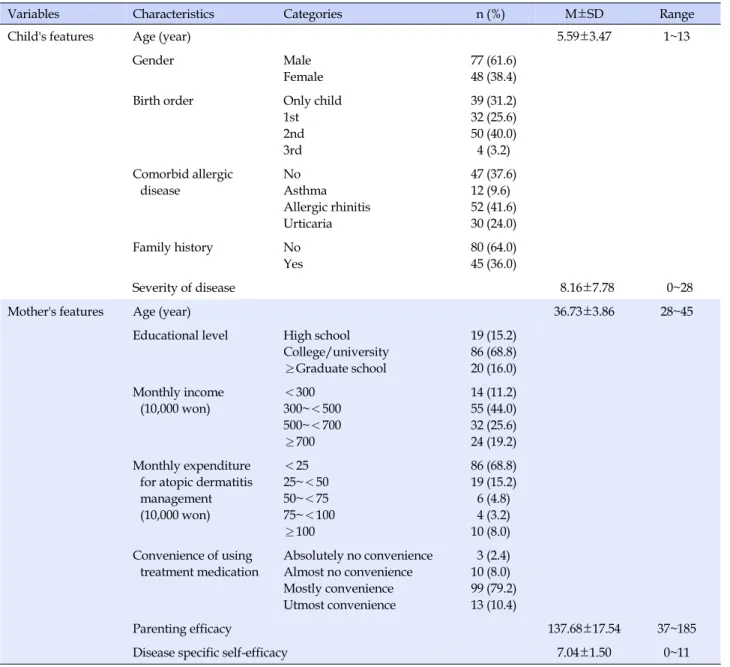730x667 pixels.
Task: Click the value '5.59±3.47'
Action: coord(584,36)
